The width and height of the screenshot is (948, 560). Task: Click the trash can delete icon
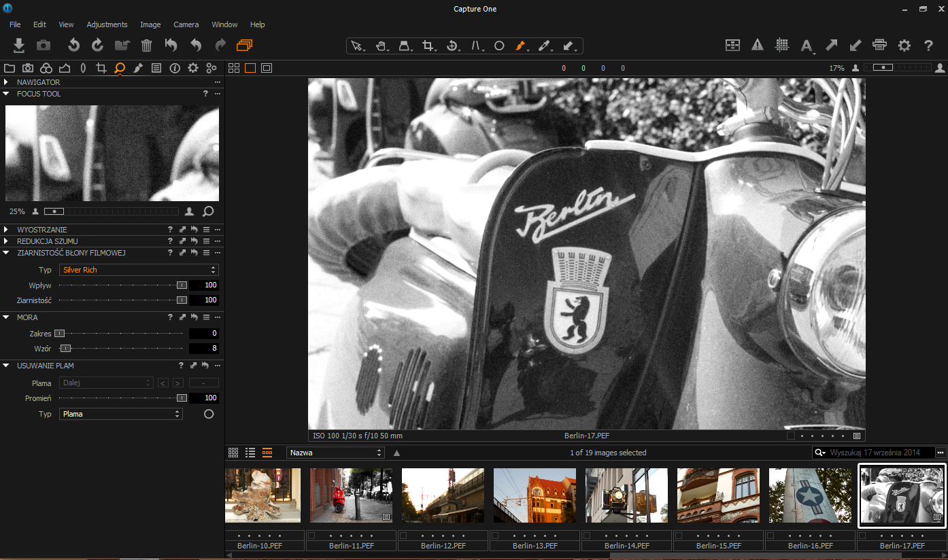coord(146,46)
